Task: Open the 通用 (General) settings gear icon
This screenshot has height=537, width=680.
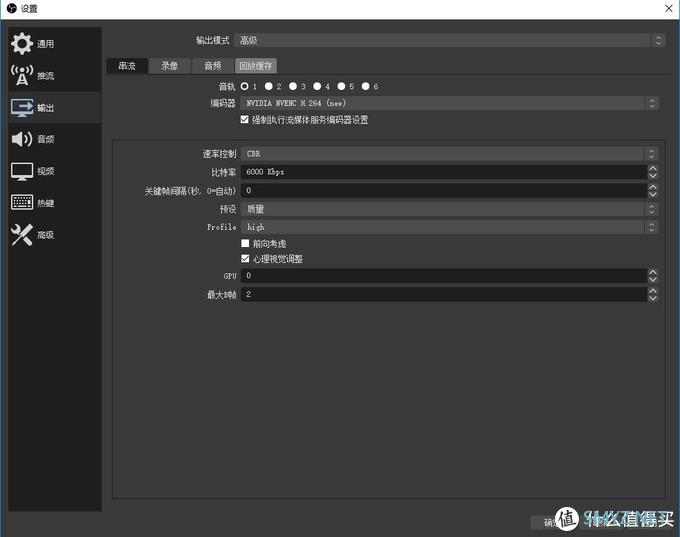Action: (22, 43)
